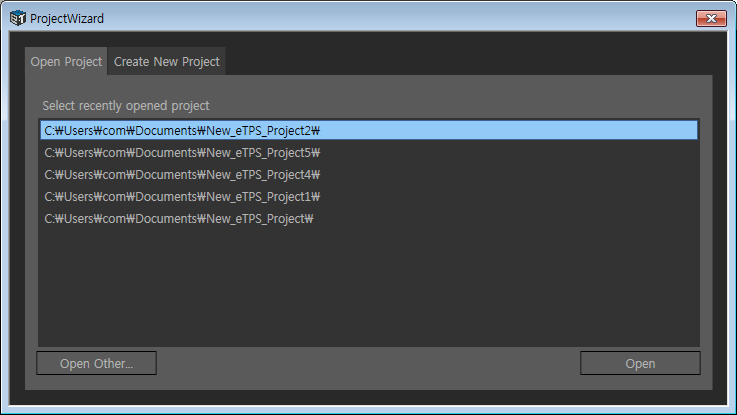Pick the New_eTPS_Project1 path in the list
The height and width of the screenshot is (415, 737).
[x=181, y=196]
